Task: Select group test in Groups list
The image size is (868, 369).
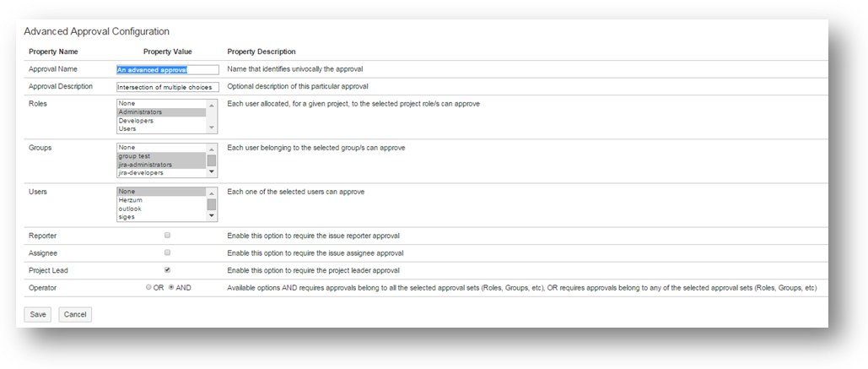Action: pos(161,156)
